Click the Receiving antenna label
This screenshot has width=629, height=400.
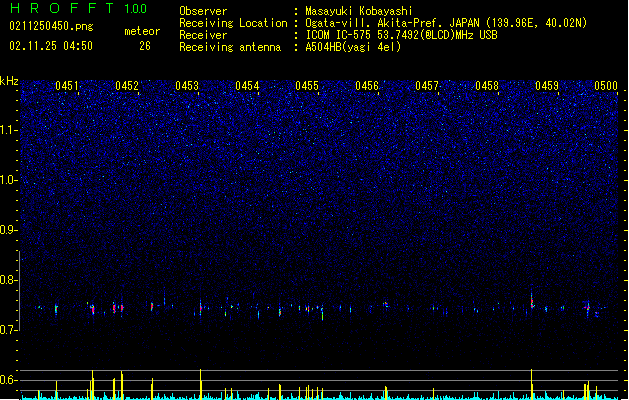coord(230,47)
